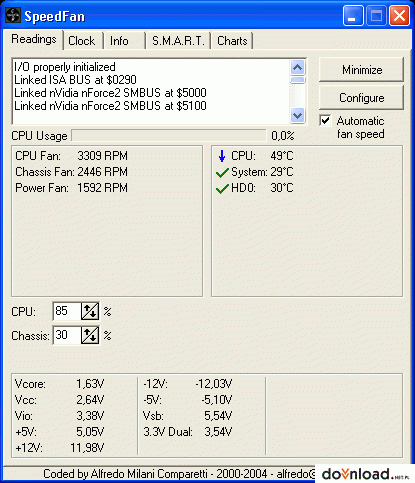The width and height of the screenshot is (415, 483).
Task: Open the S.M.A.R.T. tab
Action: (178, 41)
